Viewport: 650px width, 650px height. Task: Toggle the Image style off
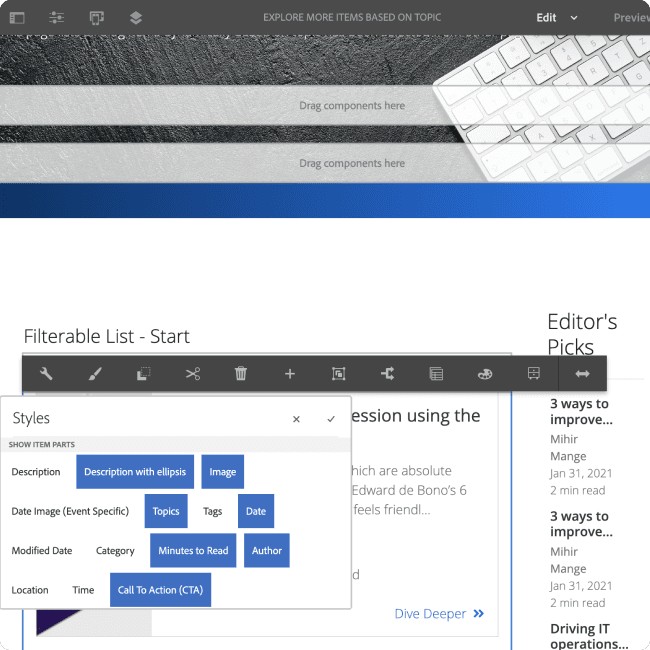tap(222, 472)
